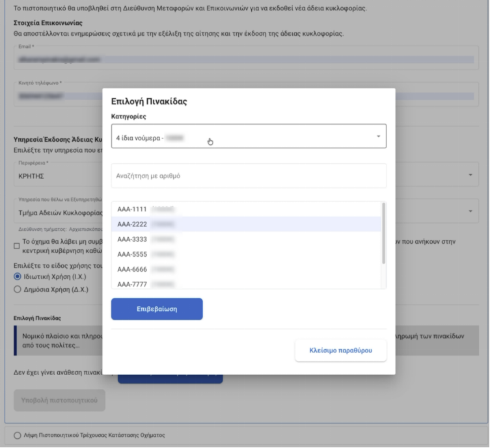Select Δημόσια Χρήση (Δ.Χ.) radio button
Image resolution: width=490 pixels, height=448 pixels.
18,289
